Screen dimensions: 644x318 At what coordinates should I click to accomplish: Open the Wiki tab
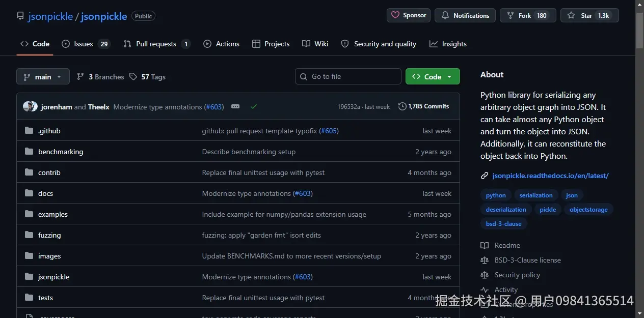tap(315, 44)
